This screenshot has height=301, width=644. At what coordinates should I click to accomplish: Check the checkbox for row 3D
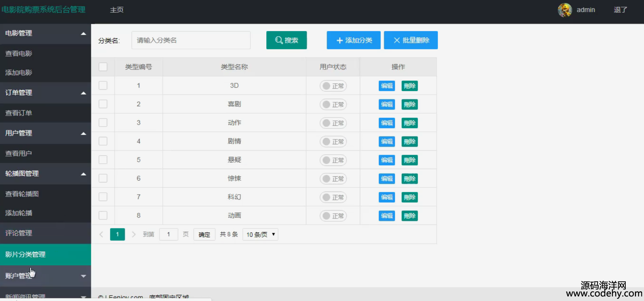pos(103,86)
